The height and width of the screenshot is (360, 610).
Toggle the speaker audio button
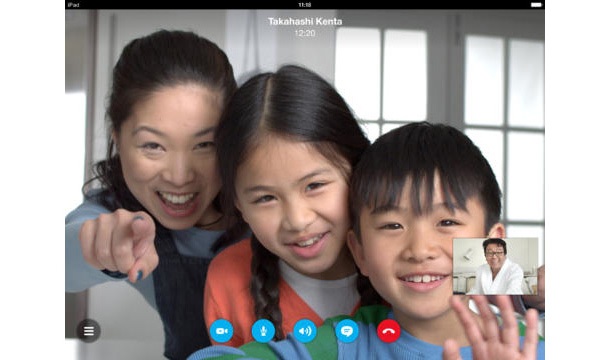[305, 331]
